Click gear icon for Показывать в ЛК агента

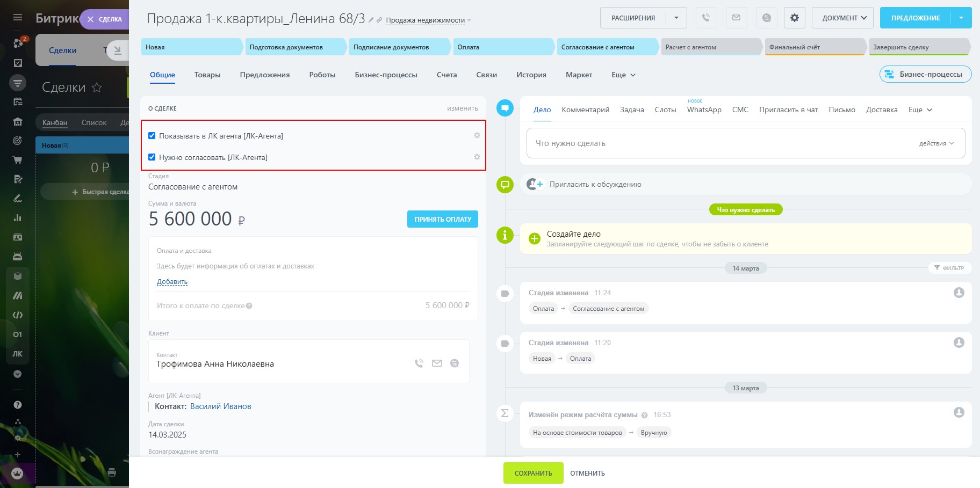point(477,135)
